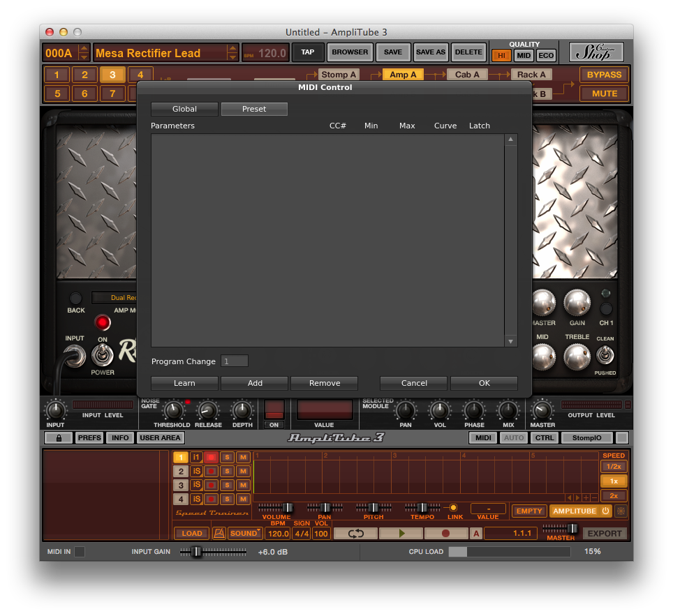The height and width of the screenshot is (616, 673).
Task: Click the preset bank 000A stepper arrows
Action: (84, 53)
